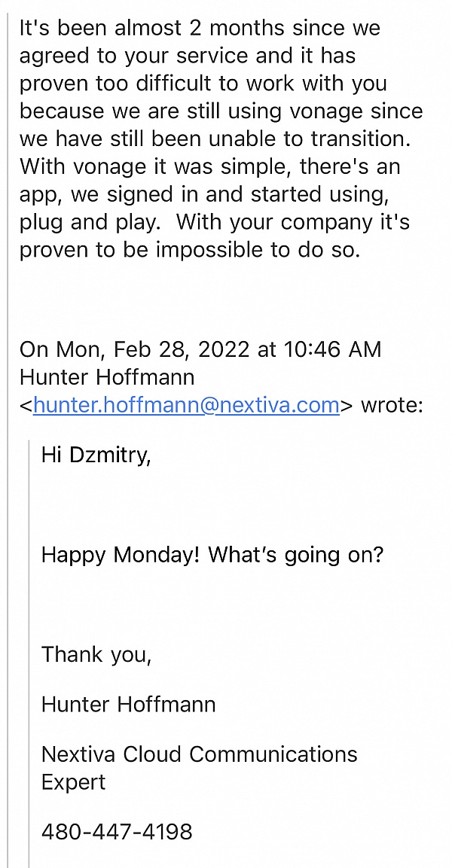The height and width of the screenshot is (868, 452).
Task: Click Hunter Hoffmann name below "Thank you,"
Action: tap(128, 705)
